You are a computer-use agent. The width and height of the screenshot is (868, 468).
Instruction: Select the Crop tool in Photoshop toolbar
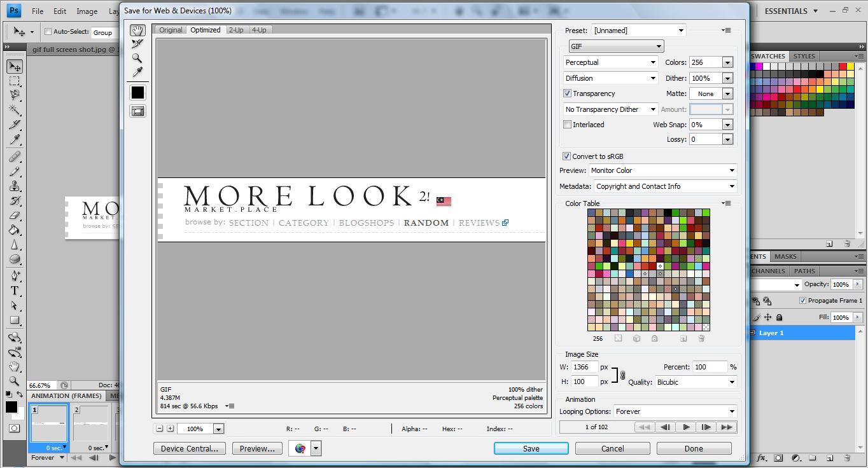pyautogui.click(x=15, y=125)
